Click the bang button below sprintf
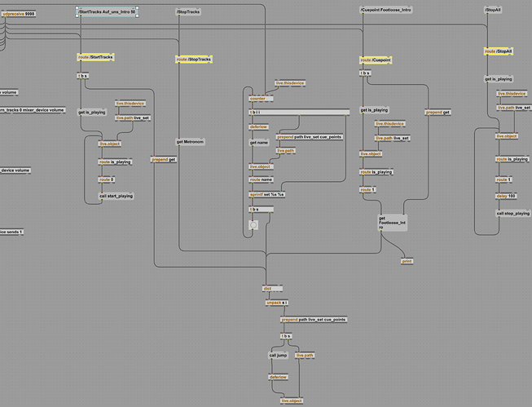Image resolution: width=532 pixels, height=407 pixels. [253, 224]
